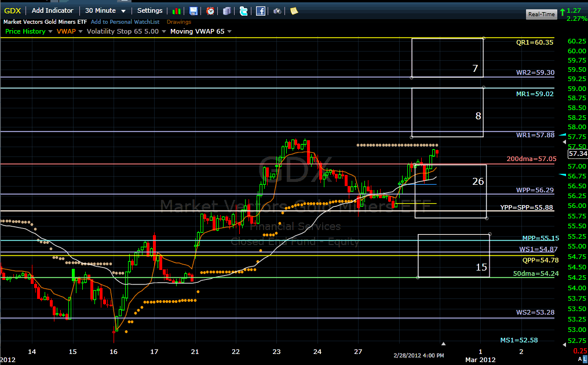The width and height of the screenshot is (588, 365).
Task: Click the MS1=52.58 support label
Action: click(x=519, y=340)
